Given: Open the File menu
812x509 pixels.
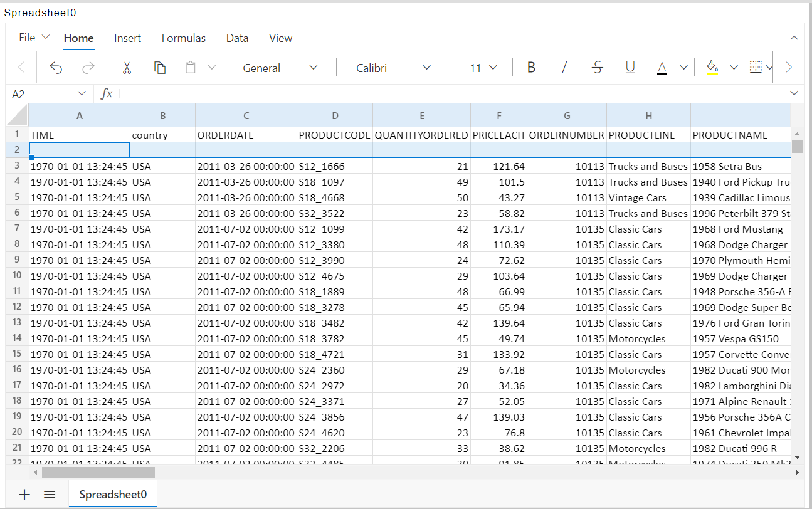Looking at the screenshot, I should pyautogui.click(x=34, y=38).
